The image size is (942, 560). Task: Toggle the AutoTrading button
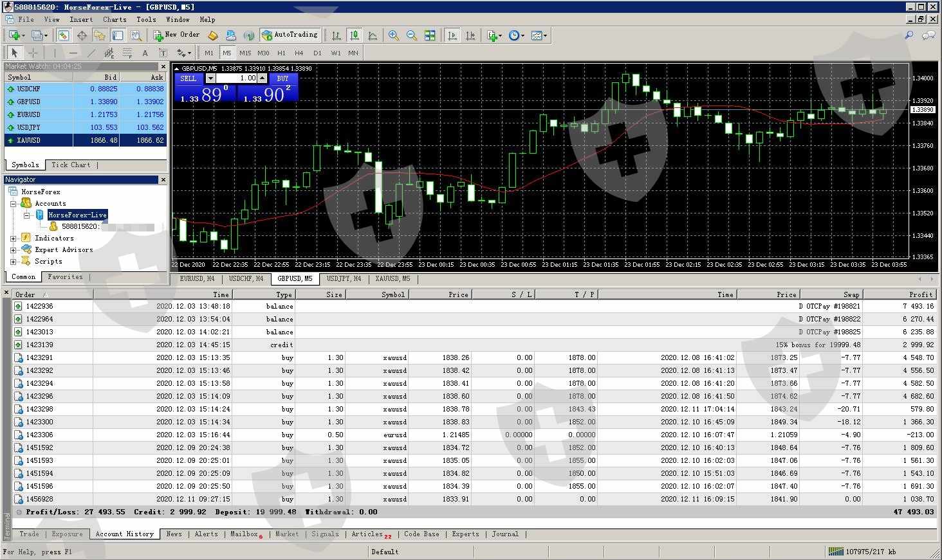(x=290, y=35)
